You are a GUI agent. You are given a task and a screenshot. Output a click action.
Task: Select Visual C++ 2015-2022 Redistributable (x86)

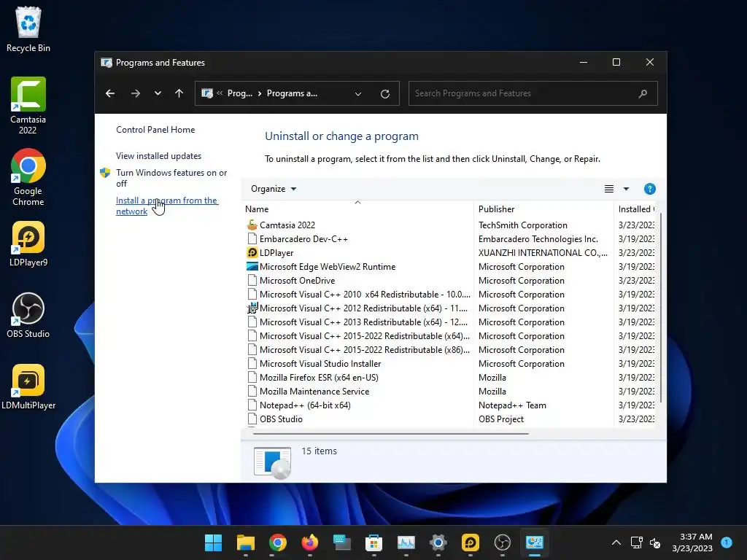365,349
